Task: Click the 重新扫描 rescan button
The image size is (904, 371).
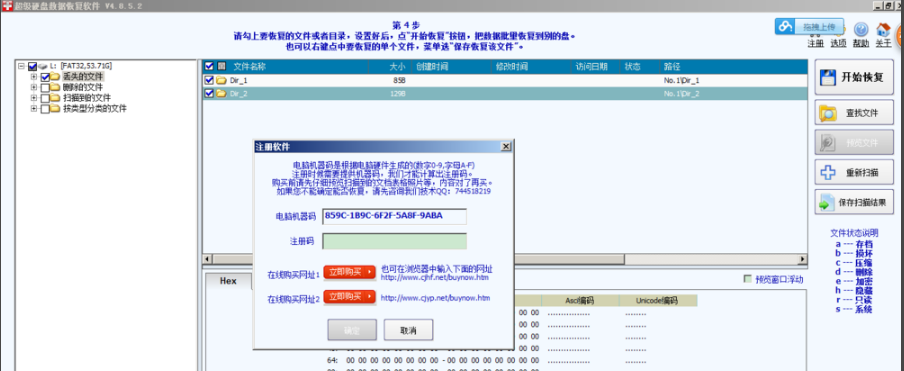Action: [x=854, y=172]
